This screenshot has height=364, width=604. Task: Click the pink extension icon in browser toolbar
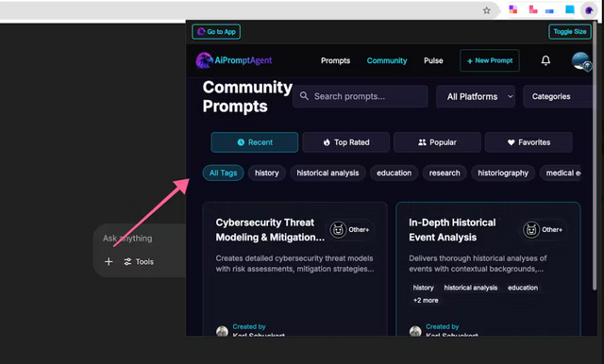coord(532,9)
